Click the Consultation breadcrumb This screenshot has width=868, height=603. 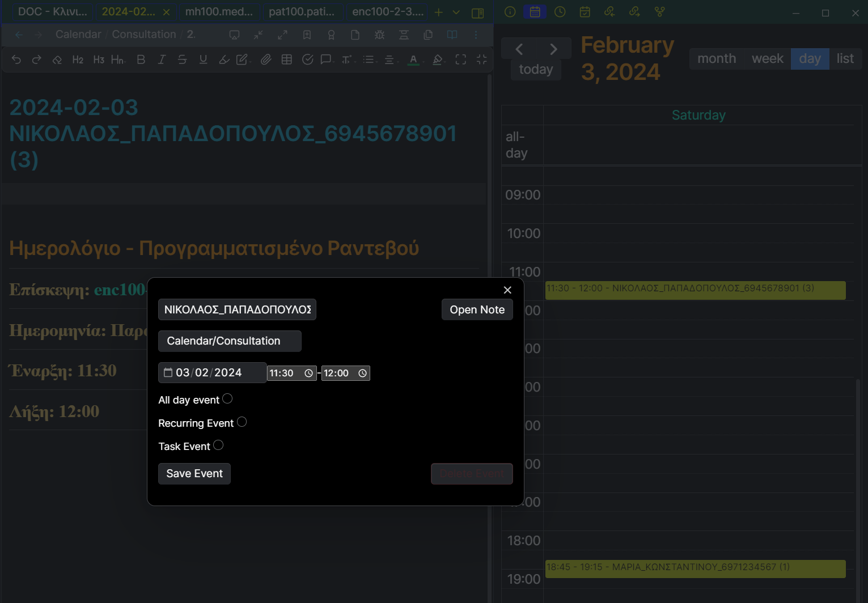(144, 35)
